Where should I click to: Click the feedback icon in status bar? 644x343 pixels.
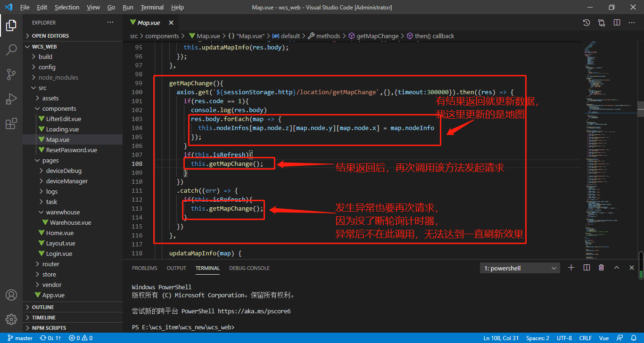[621, 338]
